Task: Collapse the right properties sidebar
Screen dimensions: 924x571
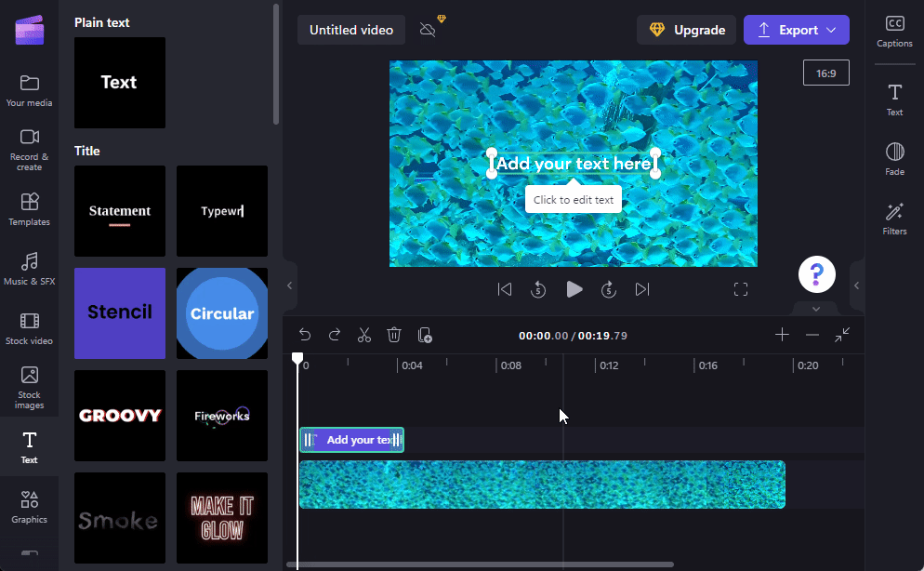Action: [x=856, y=285]
